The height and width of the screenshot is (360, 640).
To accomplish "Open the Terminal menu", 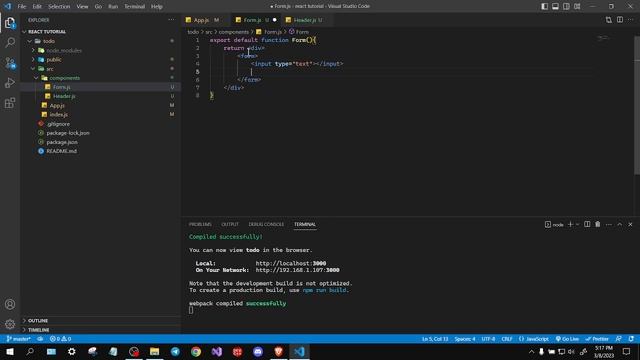I will (x=134, y=7).
